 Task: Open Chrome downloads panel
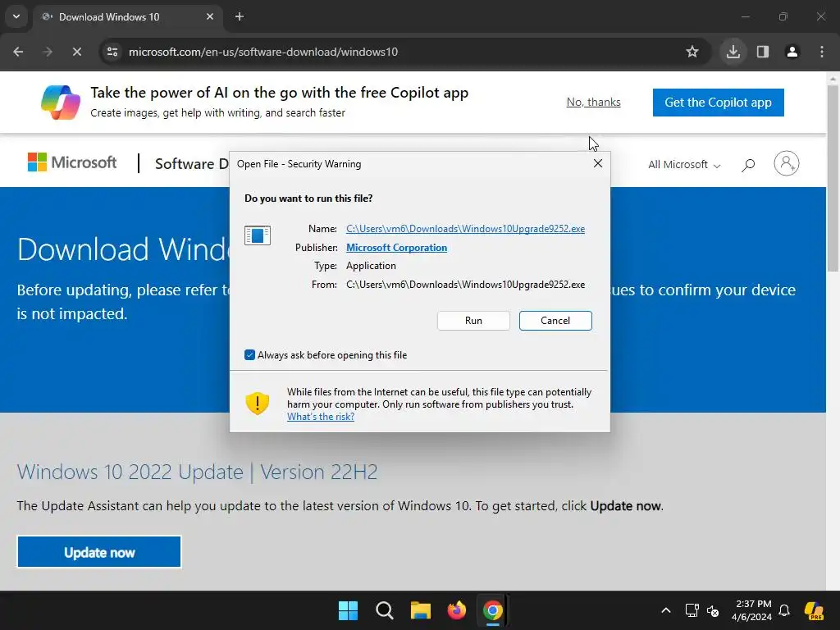tap(733, 52)
